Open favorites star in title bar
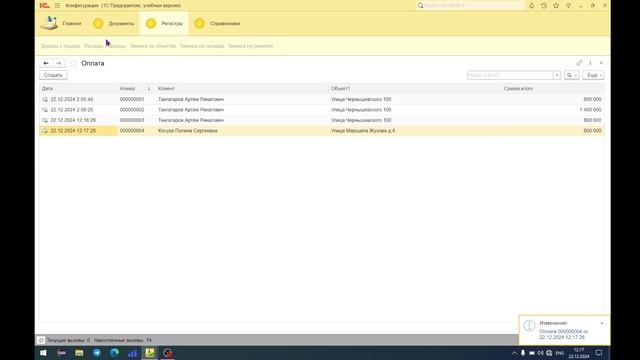This screenshot has width=640, height=360. click(556, 6)
